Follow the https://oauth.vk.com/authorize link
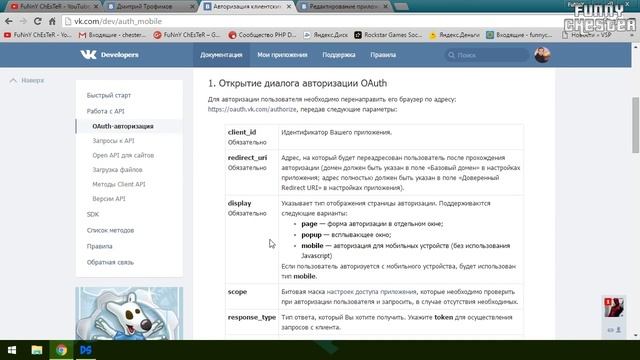Image resolution: width=640 pixels, height=360 pixels. (x=252, y=109)
